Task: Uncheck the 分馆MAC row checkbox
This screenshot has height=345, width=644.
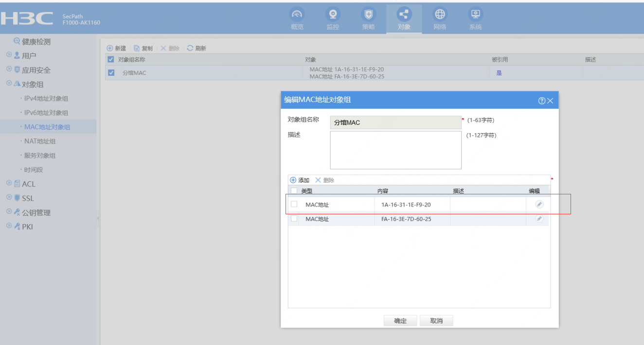Action: [110, 73]
